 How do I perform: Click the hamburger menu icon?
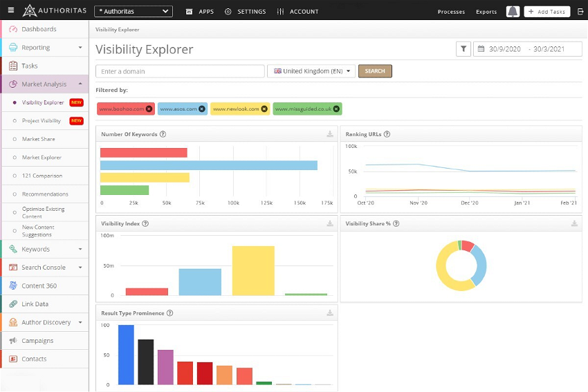(10, 11)
